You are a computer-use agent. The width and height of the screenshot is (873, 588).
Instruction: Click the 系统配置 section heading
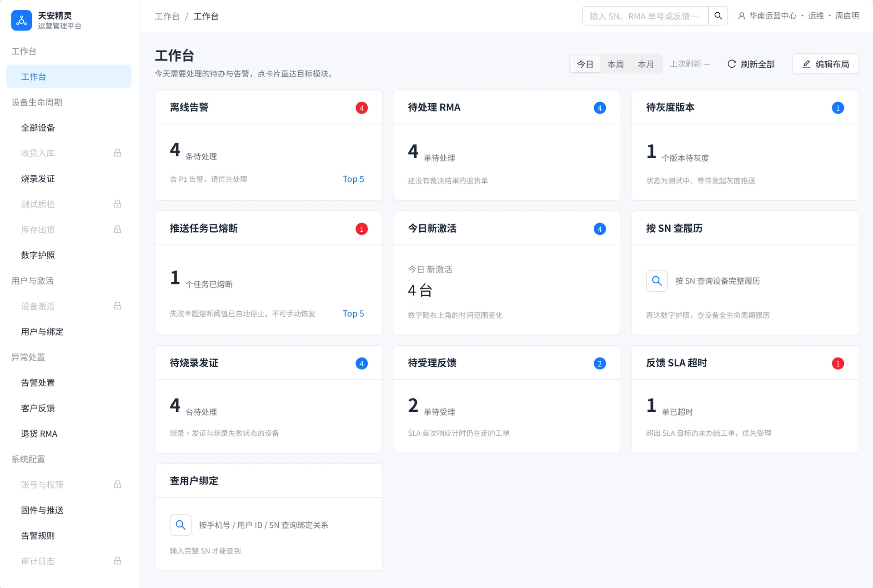(28, 459)
